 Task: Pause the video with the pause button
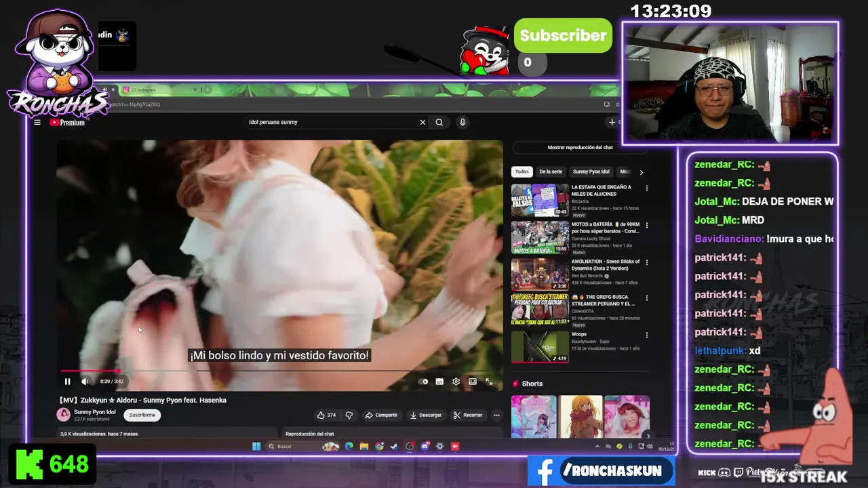pos(67,382)
